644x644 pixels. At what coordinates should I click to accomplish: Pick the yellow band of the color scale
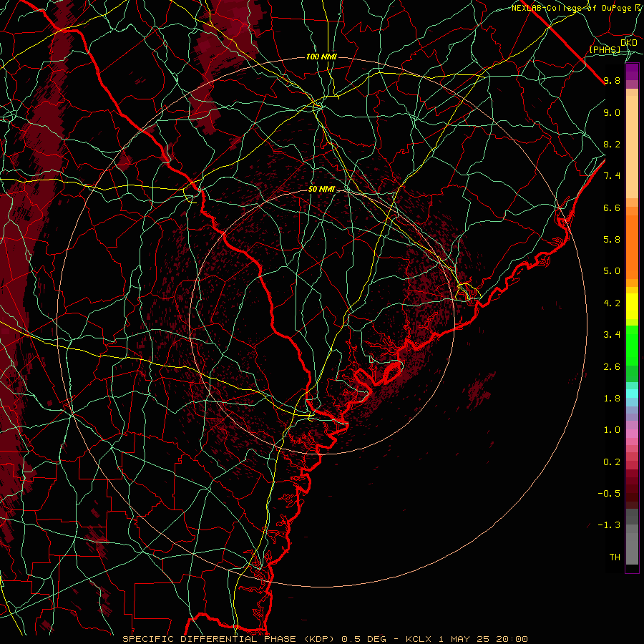[632, 306]
